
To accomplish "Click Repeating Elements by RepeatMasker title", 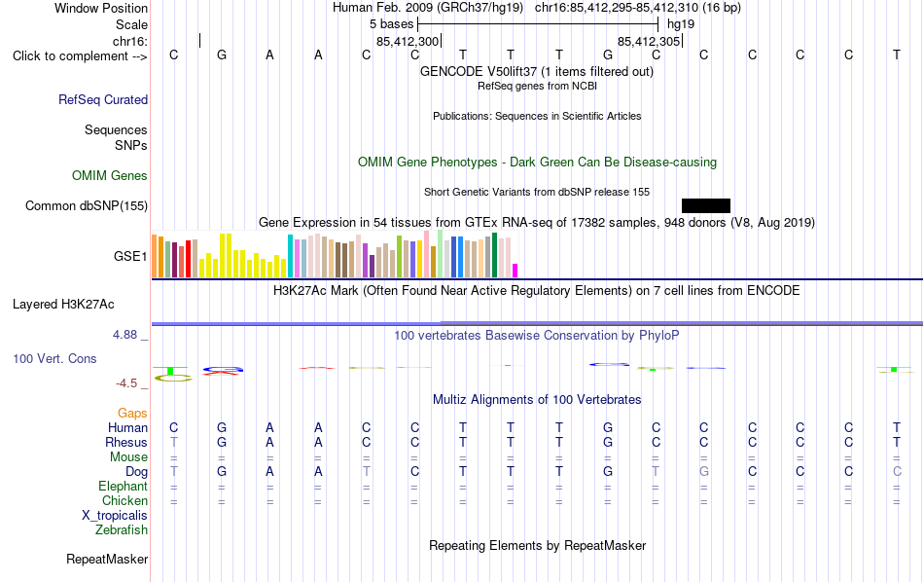I will click(537, 545).
